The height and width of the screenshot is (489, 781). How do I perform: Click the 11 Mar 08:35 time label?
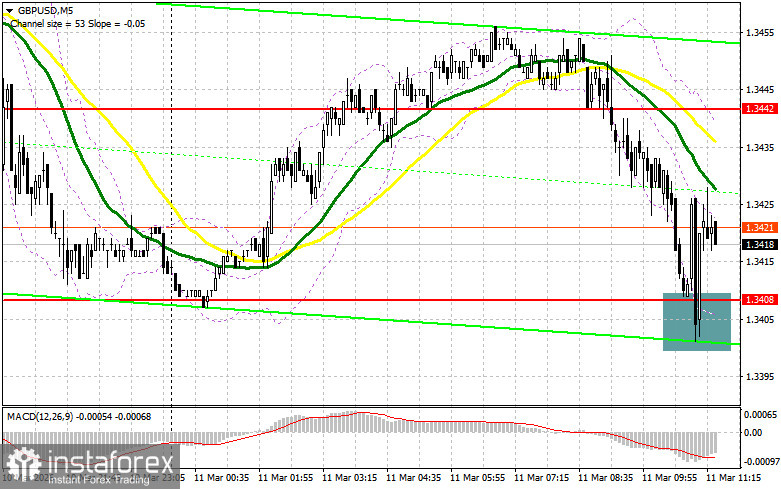coord(606,478)
